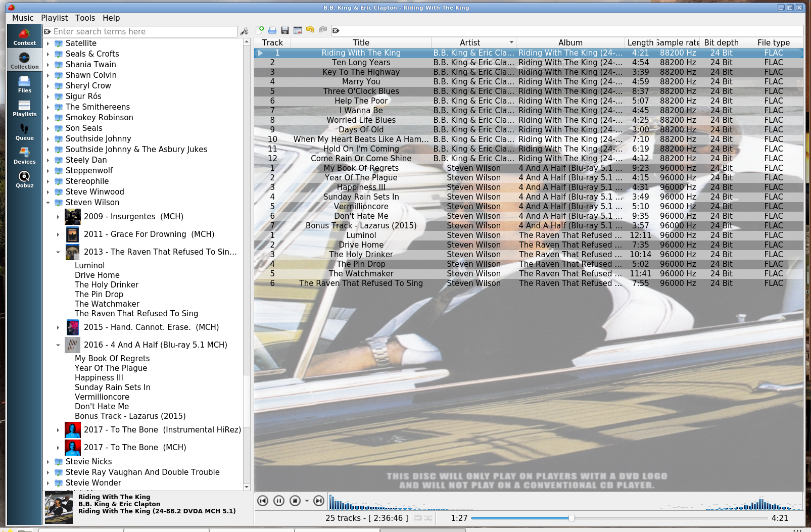Screen dimensions: 811x532
Task: Expand the Stevie Nicks artist node
Action: [x=48, y=462]
